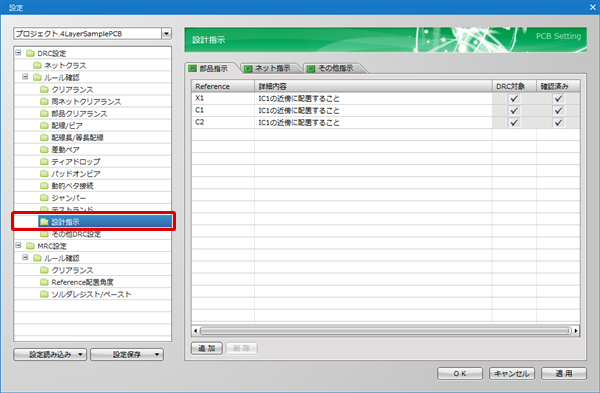Click the scrollbar left arrow
The image size is (600, 393).
[x=196, y=331]
